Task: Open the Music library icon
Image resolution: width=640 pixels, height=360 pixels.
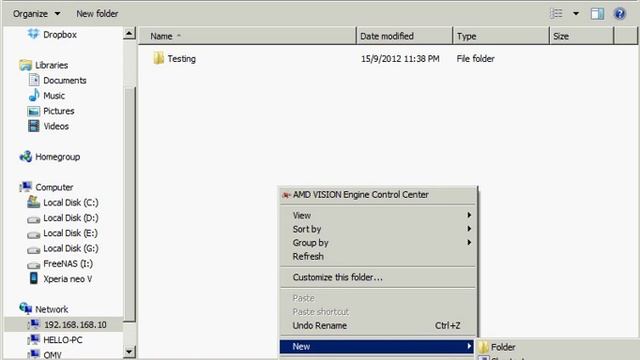Action: 34,95
